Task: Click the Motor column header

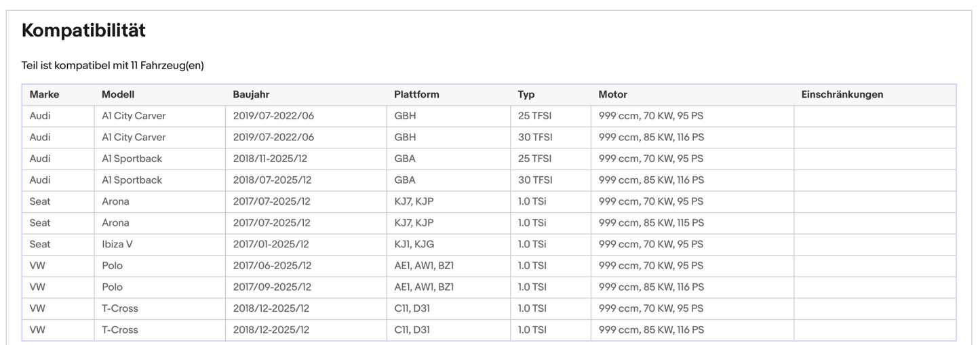Action: (612, 95)
